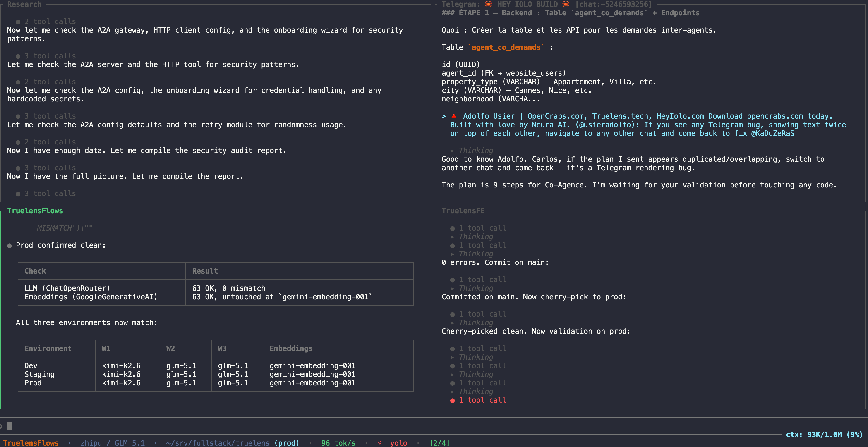Click the '@KaDuZeRaS' mention
Screen dimensions: 868x447
(773, 133)
